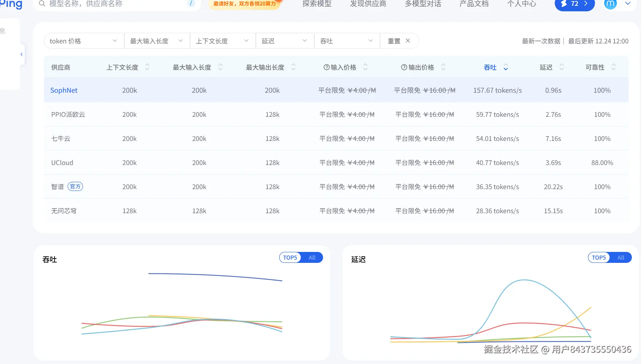The image size is (641, 364).
Task: Click UCloud's 88.00% reliability value
Action: tap(602, 162)
